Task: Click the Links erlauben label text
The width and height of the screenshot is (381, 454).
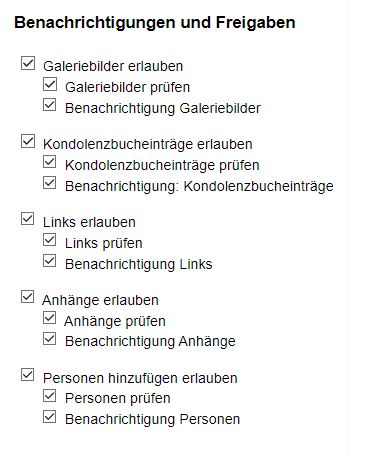Action: coord(89,222)
